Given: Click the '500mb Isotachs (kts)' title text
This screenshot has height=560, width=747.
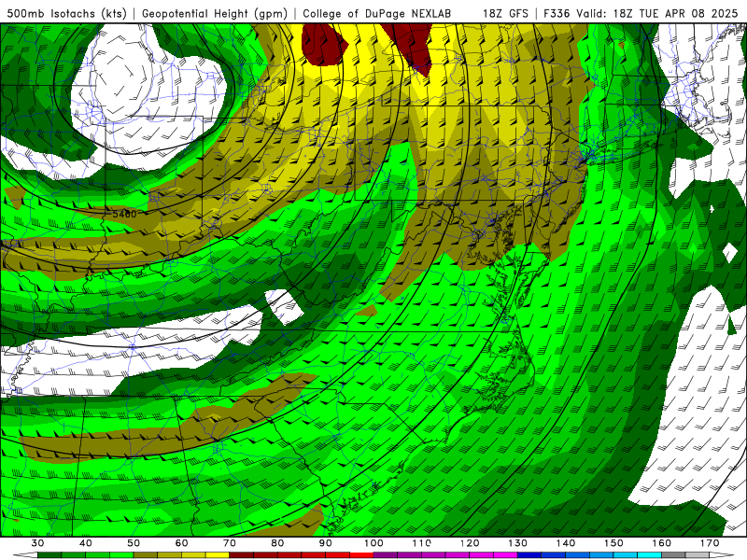Looking at the screenshot, I should [x=66, y=13].
